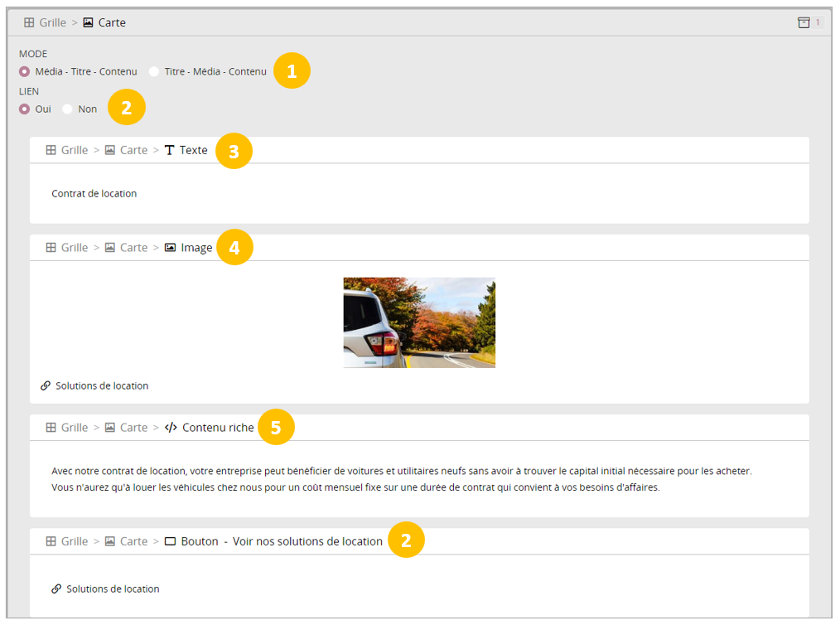
Task: Set the Lien option to Non
Action: pyautogui.click(x=68, y=109)
